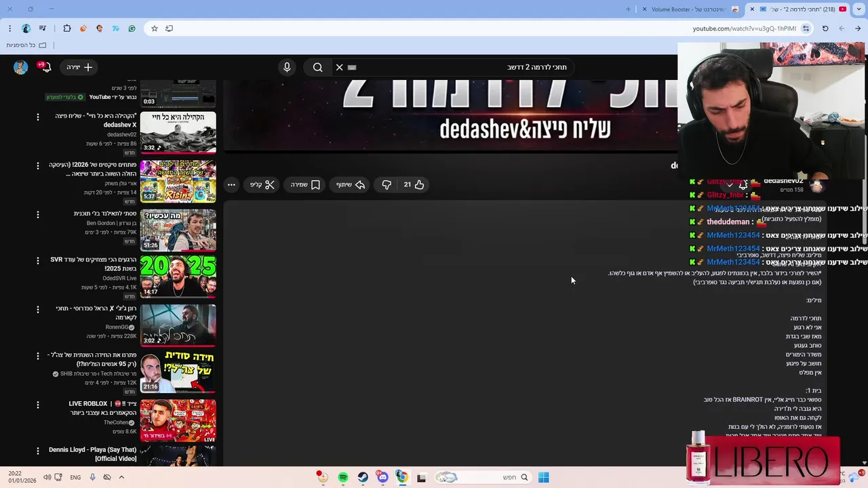Click the face avatar extension icon
Viewport: 868px width, 488px height.
(x=100, y=28)
